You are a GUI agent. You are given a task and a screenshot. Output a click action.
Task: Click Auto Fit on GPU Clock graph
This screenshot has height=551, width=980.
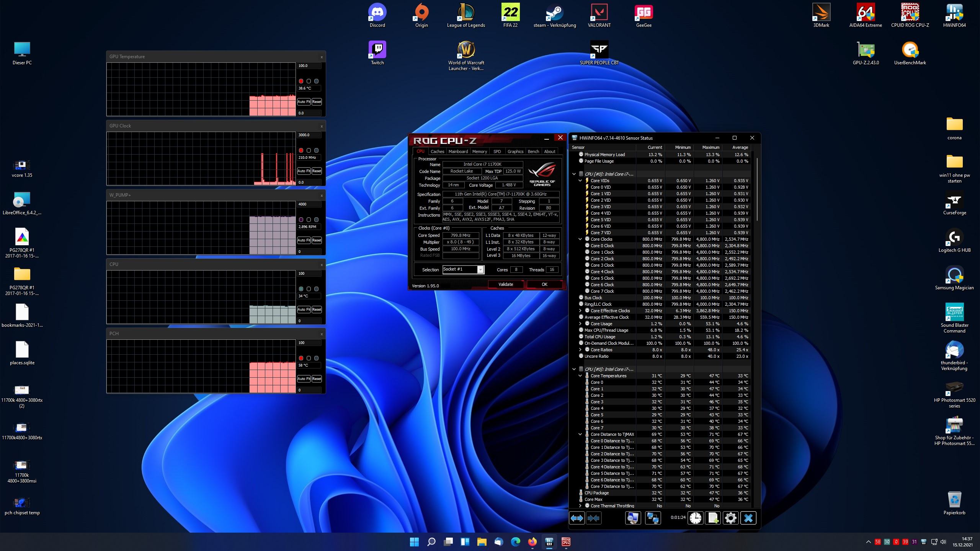click(304, 171)
